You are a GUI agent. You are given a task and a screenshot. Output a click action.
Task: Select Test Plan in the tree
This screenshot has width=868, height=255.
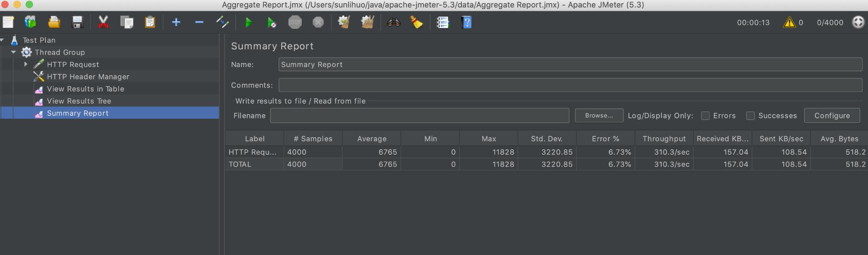pos(39,40)
